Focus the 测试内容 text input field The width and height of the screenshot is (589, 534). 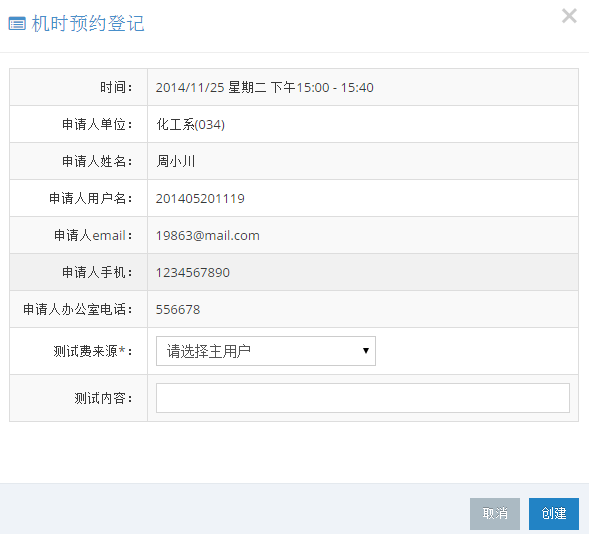pyautogui.click(x=362, y=398)
